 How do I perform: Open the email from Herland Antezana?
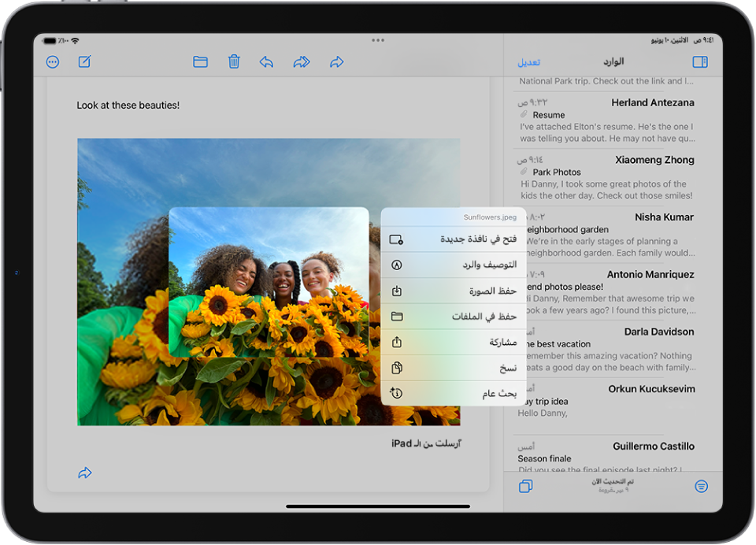tap(606, 120)
